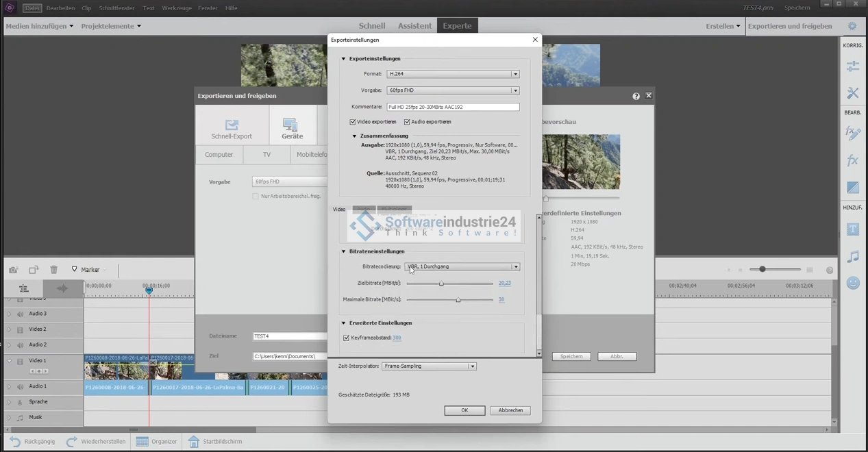Open the Adjustments sliders panel icon

[852, 66]
